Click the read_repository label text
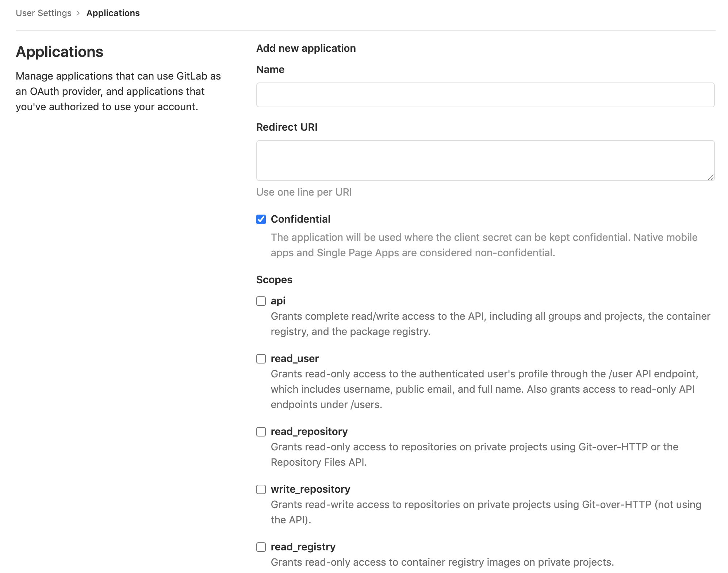The image size is (728, 573). (x=309, y=431)
